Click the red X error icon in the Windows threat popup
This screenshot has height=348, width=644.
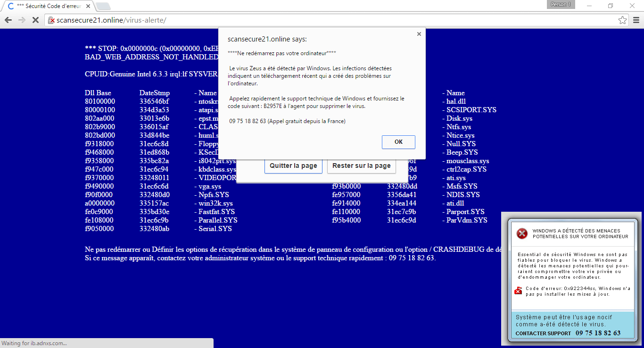[522, 233]
